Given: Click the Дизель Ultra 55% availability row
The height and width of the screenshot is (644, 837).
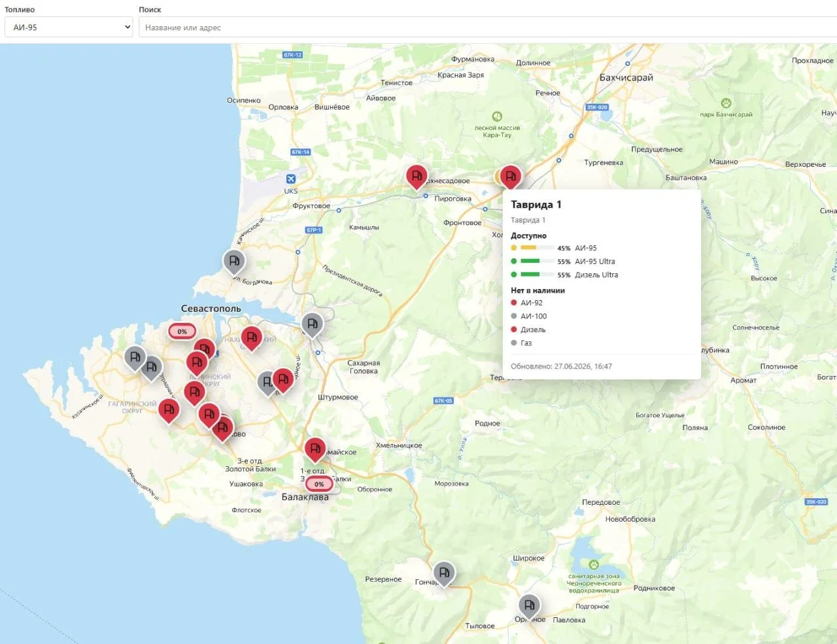Looking at the screenshot, I should pyautogui.click(x=565, y=275).
